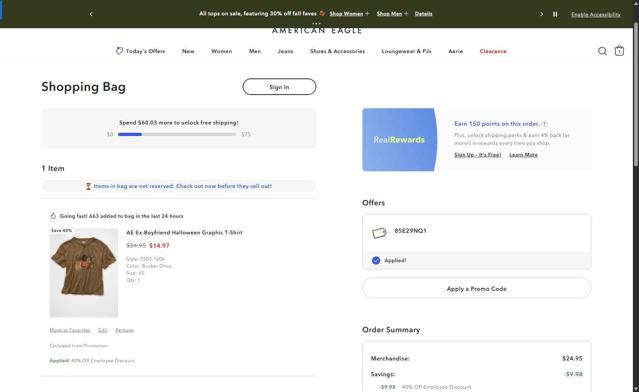Viewport: 639px width, 392px height.
Task: Click Learn More under RealRewards
Action: (523, 155)
